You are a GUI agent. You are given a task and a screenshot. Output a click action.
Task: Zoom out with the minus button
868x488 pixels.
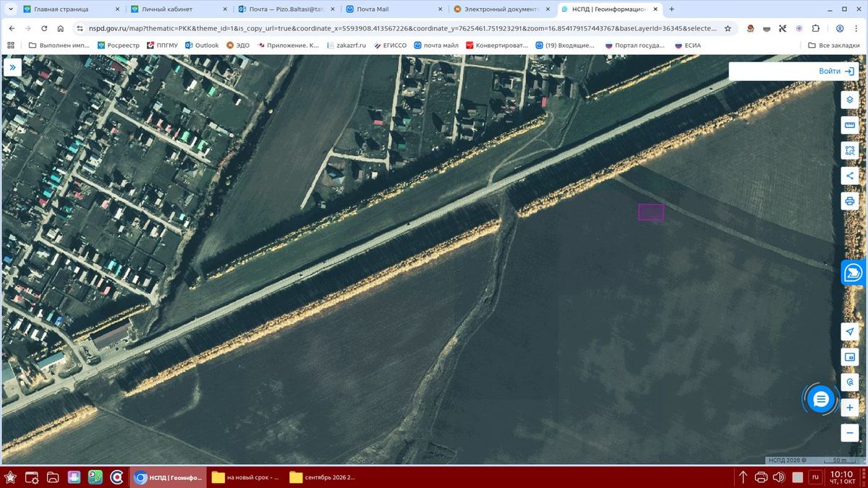(x=850, y=433)
